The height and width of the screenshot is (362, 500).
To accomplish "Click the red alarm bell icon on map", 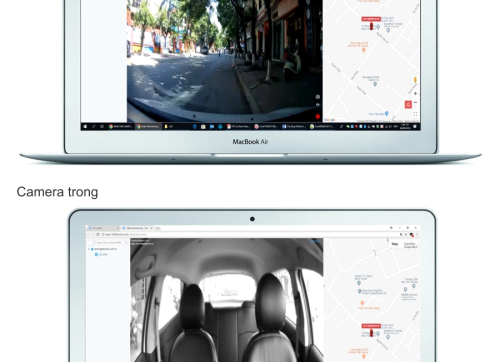I will 408,105.
